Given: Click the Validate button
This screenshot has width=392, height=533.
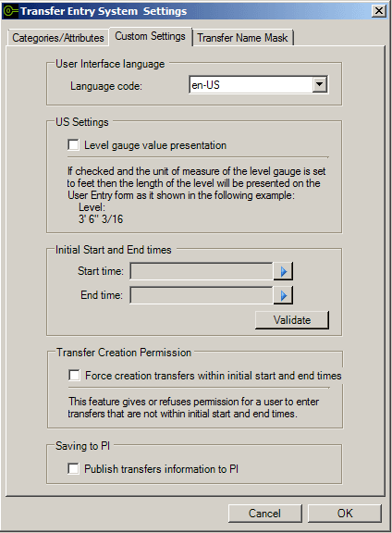Looking at the screenshot, I should tap(292, 320).
